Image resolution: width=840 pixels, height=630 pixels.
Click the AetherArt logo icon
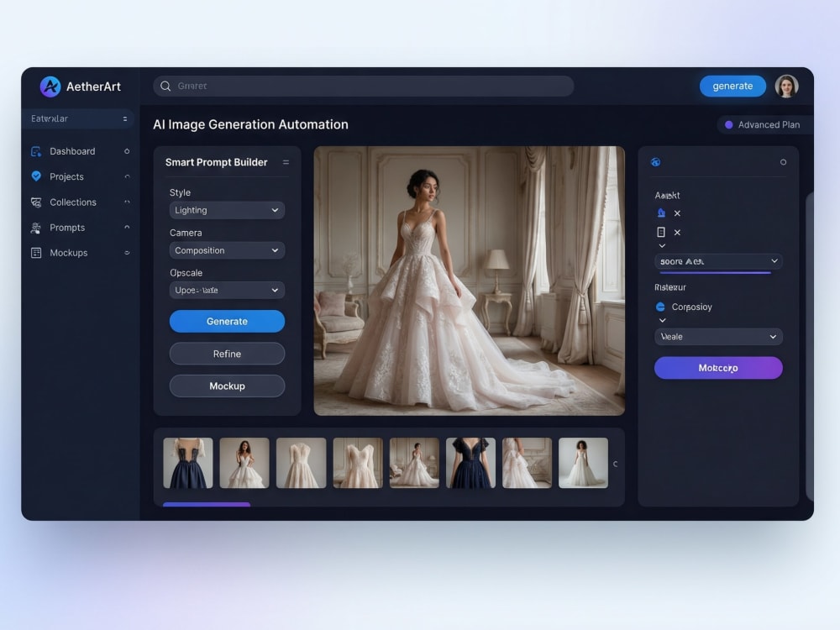[50, 87]
